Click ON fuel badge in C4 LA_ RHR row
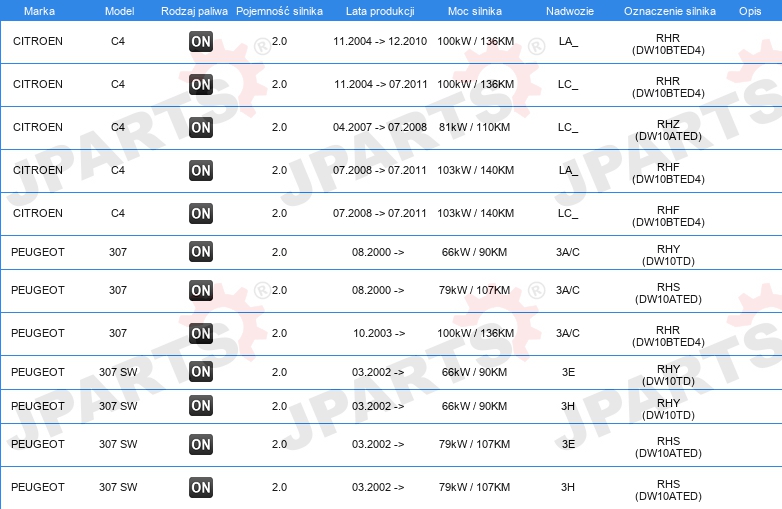The image size is (782, 509). (x=201, y=41)
